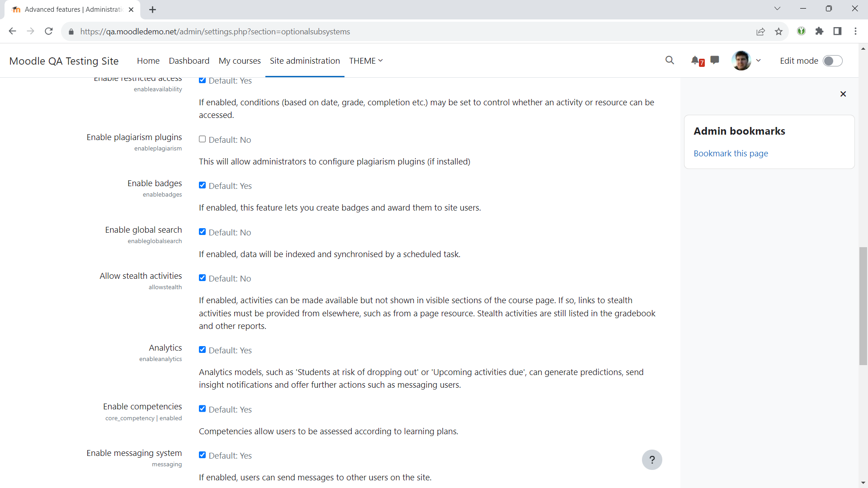Click the Admin bookmarks heading
868x488 pixels.
tap(739, 131)
